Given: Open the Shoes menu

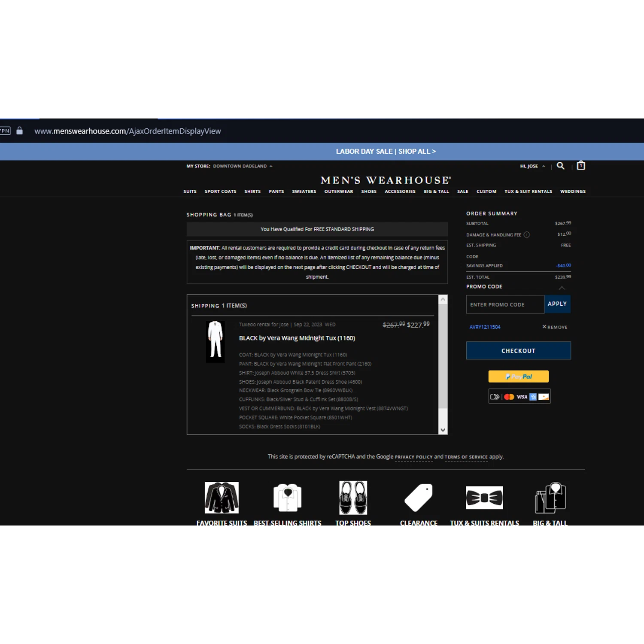Looking at the screenshot, I should coord(369,191).
